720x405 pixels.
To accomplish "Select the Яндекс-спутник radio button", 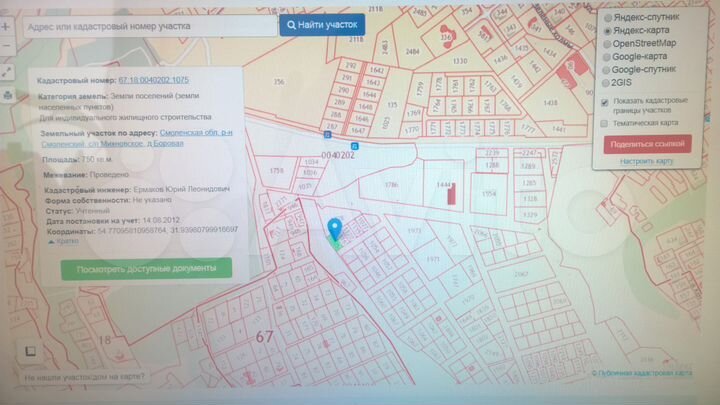I will point(607,18).
